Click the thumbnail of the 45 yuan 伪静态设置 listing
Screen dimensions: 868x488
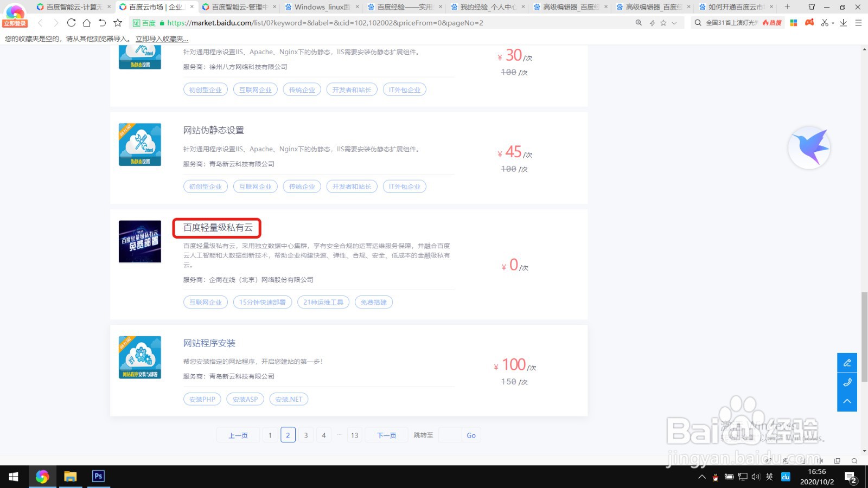tap(140, 144)
